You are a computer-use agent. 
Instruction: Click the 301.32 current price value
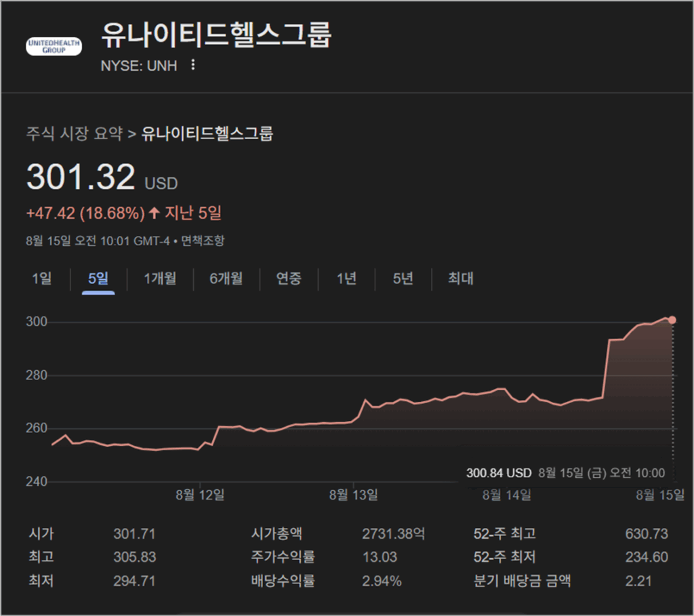(x=81, y=177)
